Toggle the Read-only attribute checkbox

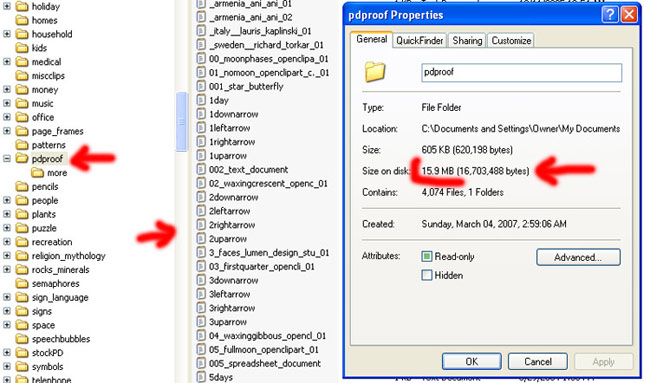427,257
